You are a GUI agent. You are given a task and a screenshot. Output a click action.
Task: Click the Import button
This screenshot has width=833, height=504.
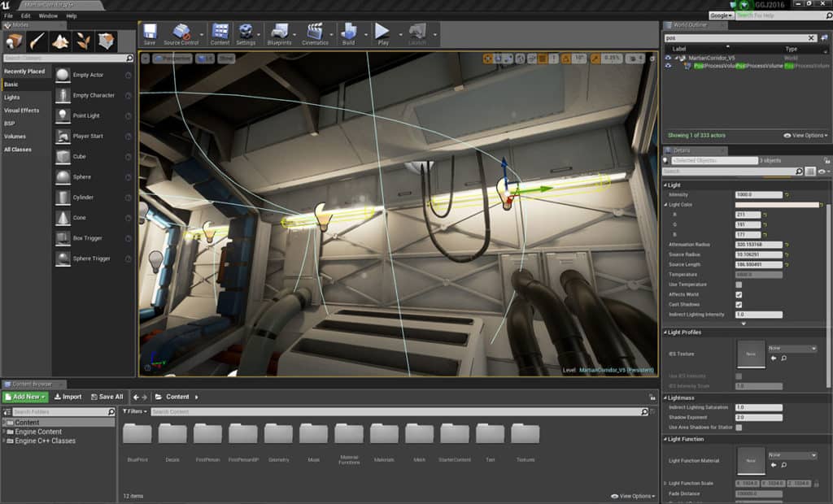coord(68,397)
